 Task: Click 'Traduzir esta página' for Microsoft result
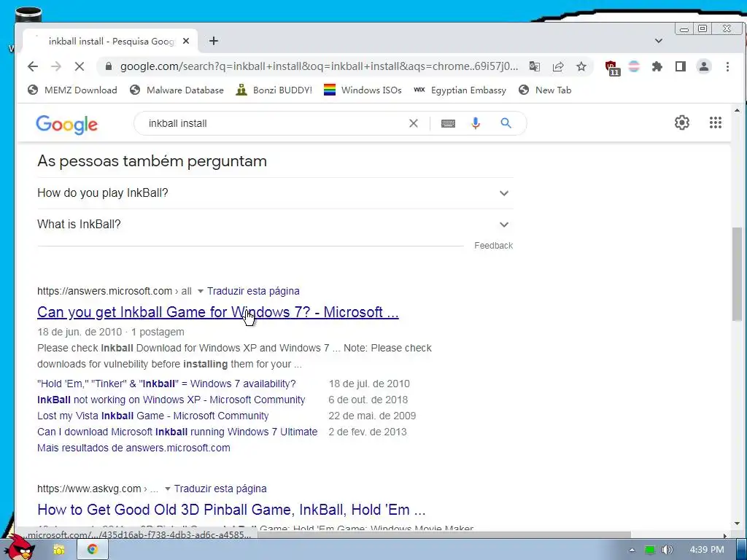253,291
